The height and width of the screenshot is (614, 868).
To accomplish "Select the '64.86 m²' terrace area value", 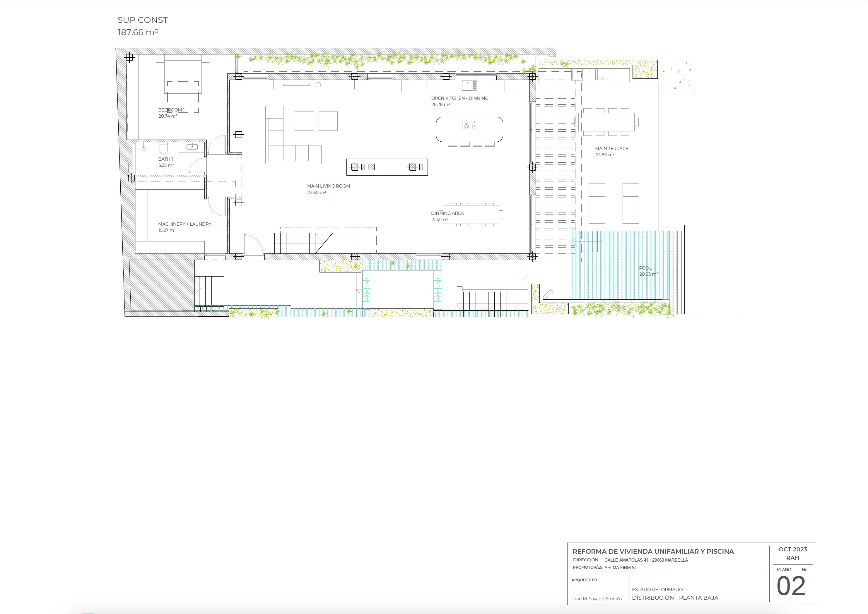I will coord(605,155).
